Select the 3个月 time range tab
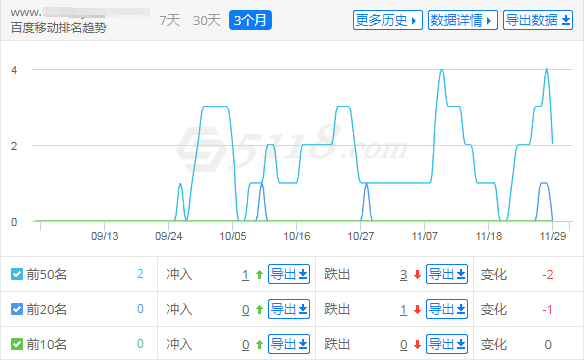Screen dimensions: 584x360 tap(250, 20)
